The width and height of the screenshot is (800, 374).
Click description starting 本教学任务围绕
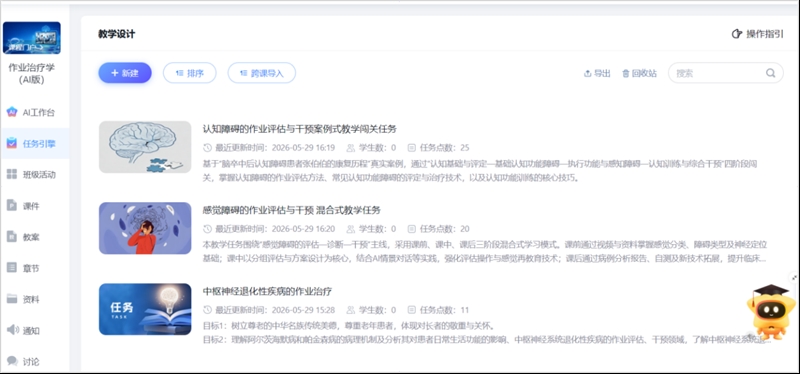coord(485,252)
